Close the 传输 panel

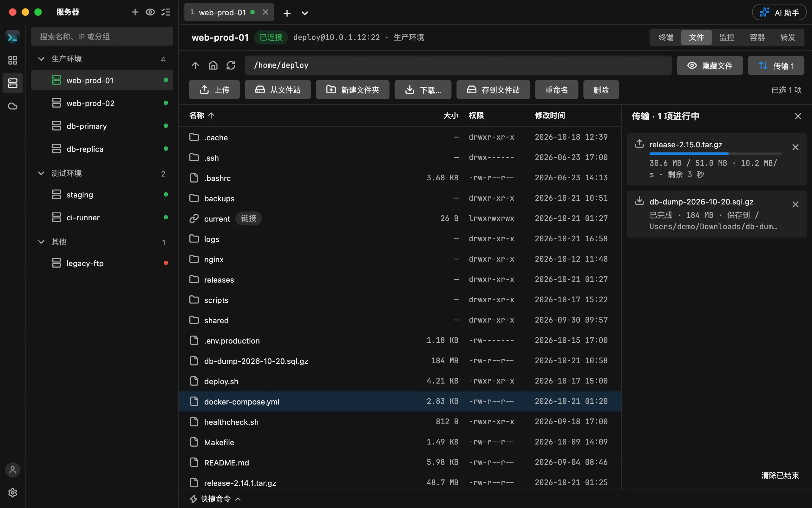[798, 116]
